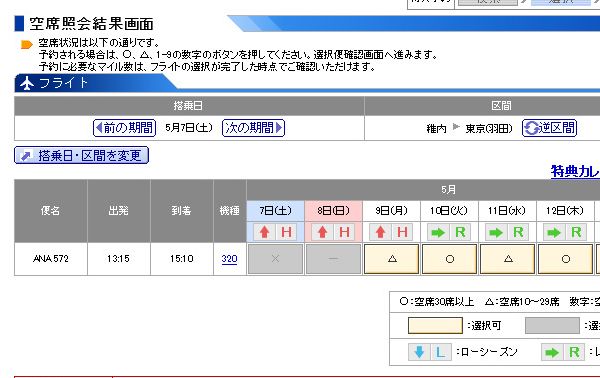Image resolution: width=600 pixels, height=378 pixels.
Task: Click high season H icon under 7日(土)
Action: [x=287, y=232]
